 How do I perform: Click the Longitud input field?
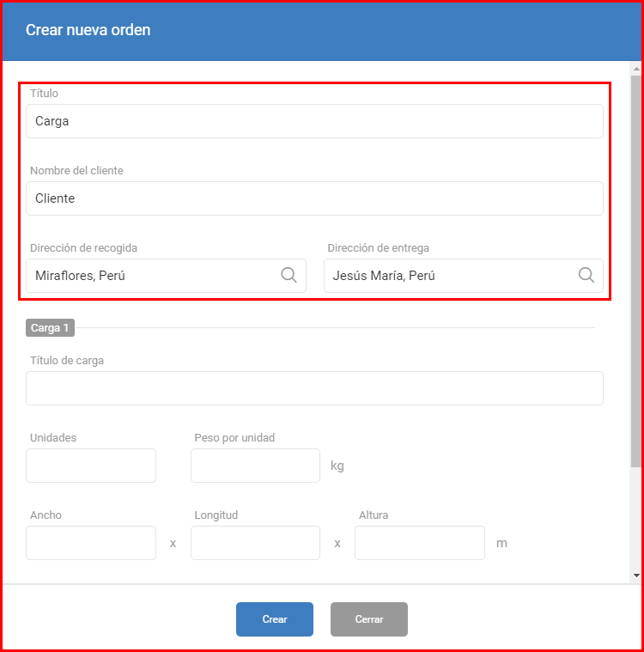pos(255,543)
